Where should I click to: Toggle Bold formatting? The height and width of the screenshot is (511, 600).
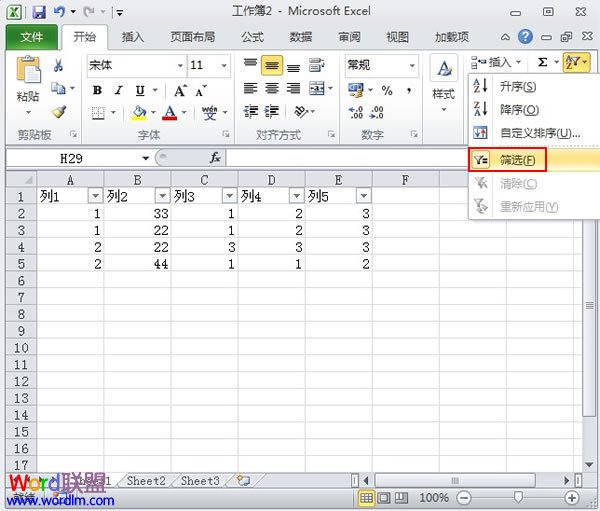97,90
